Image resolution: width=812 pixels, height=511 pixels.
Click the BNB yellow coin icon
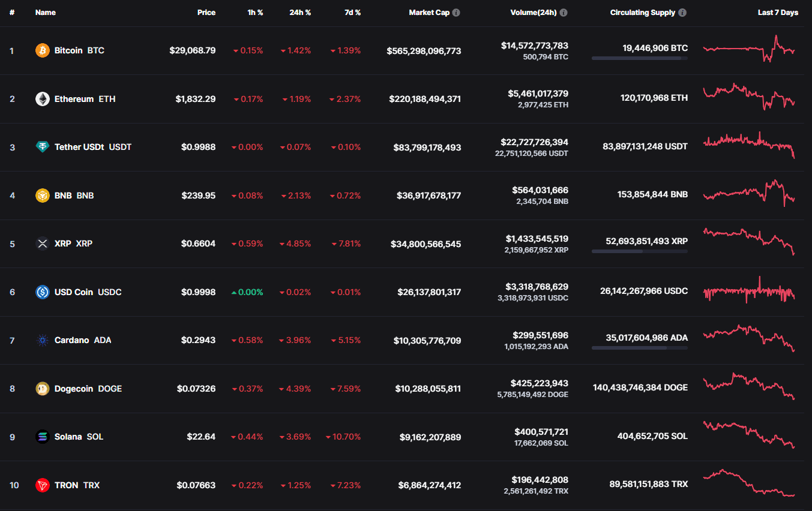click(x=42, y=196)
